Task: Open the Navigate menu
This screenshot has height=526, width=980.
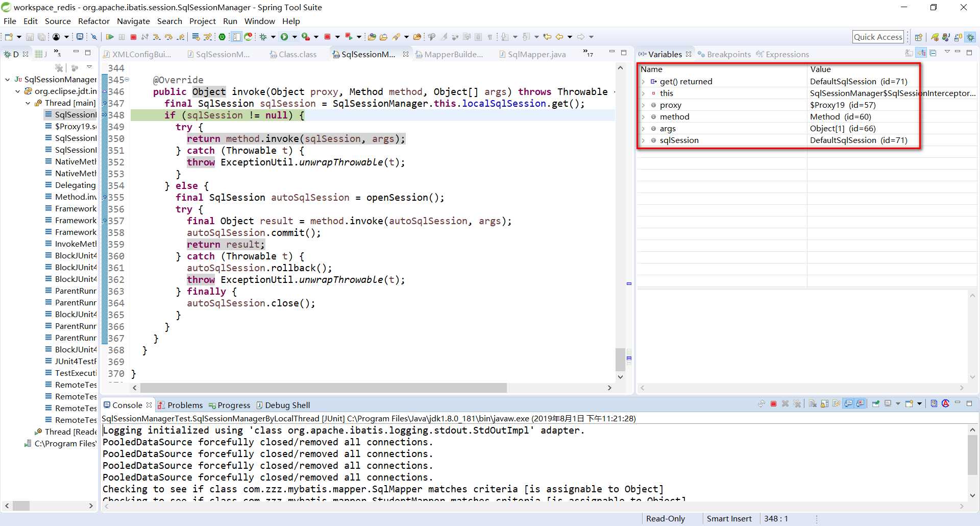Action: point(133,21)
